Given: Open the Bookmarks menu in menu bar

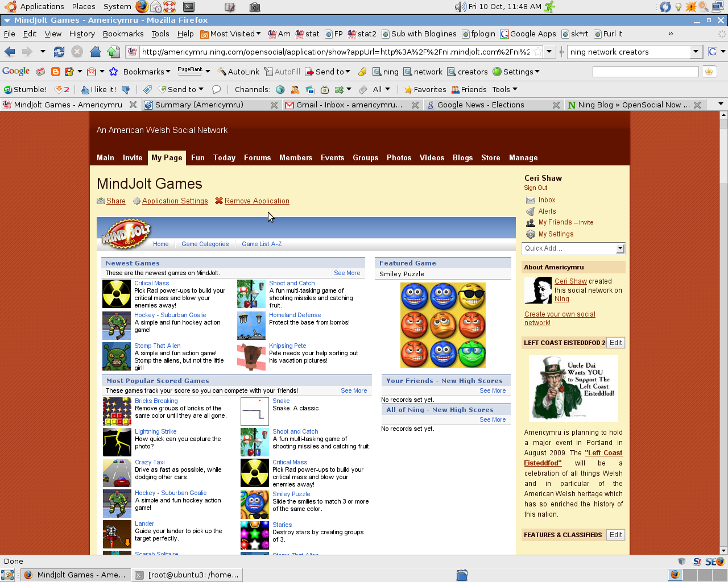Looking at the screenshot, I should tap(123, 34).
